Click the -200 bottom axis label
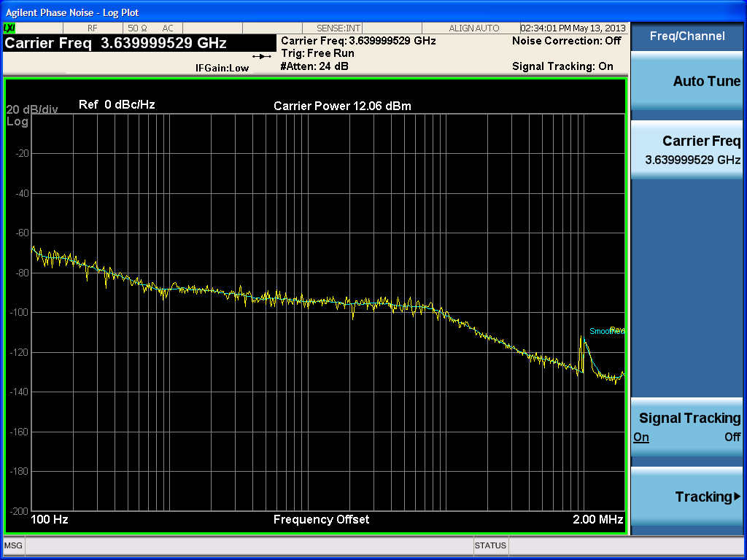The height and width of the screenshot is (560, 747). click(x=18, y=510)
